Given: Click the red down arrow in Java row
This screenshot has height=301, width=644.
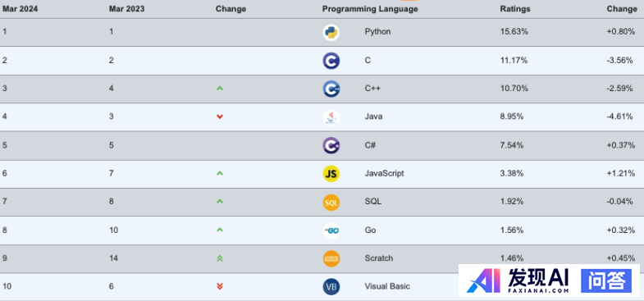Looking at the screenshot, I should tap(220, 116).
